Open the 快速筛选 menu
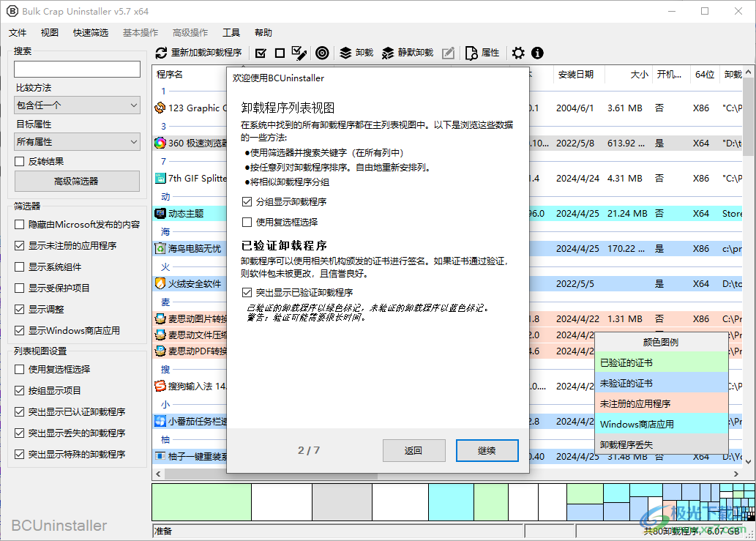756x541 pixels. point(91,33)
